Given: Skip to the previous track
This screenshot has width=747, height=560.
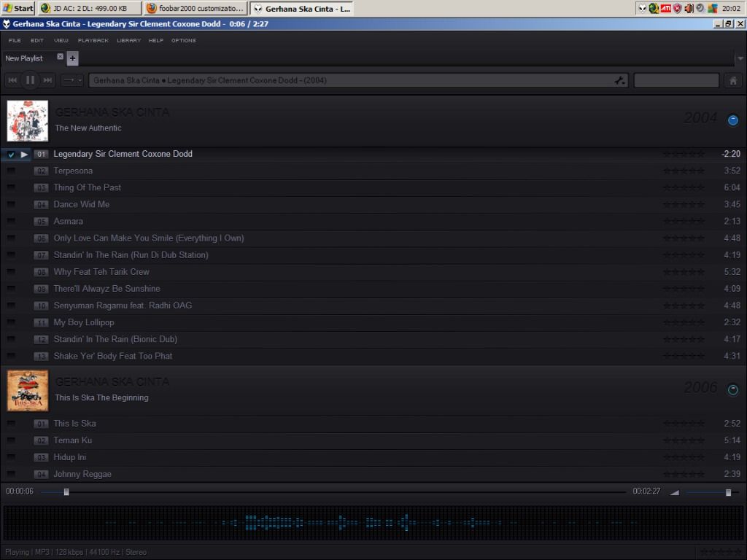Looking at the screenshot, I should (x=12, y=80).
